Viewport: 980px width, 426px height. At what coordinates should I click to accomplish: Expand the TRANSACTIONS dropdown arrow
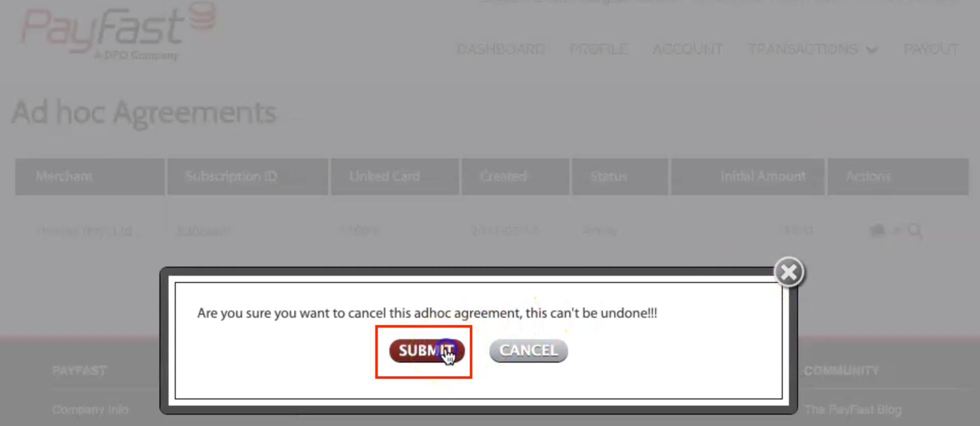click(x=872, y=50)
